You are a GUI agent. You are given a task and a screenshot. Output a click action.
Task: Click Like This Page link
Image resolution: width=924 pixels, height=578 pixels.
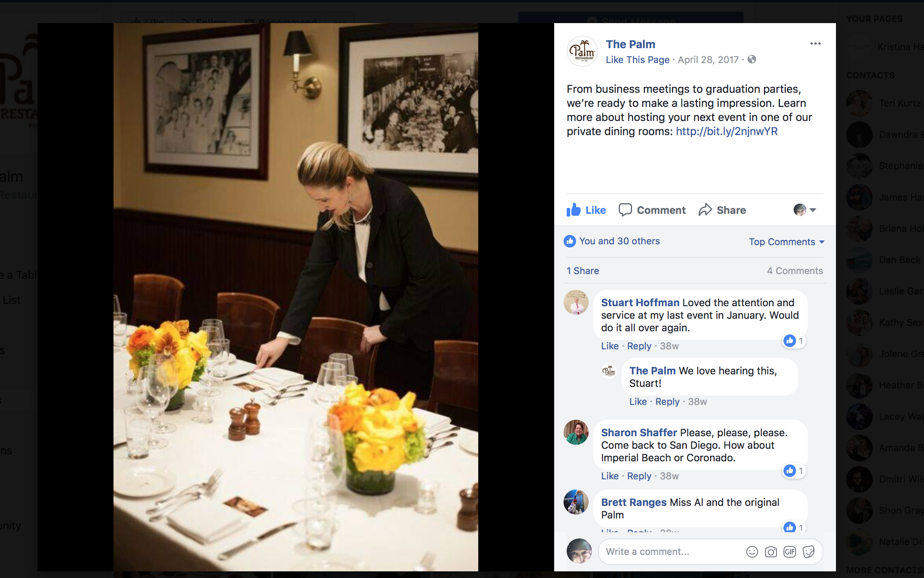[x=638, y=60]
